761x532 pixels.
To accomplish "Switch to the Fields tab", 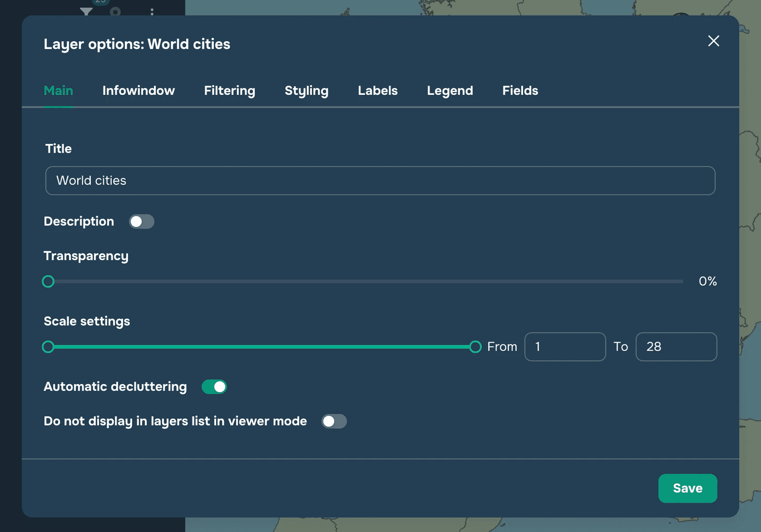I will [x=520, y=91].
